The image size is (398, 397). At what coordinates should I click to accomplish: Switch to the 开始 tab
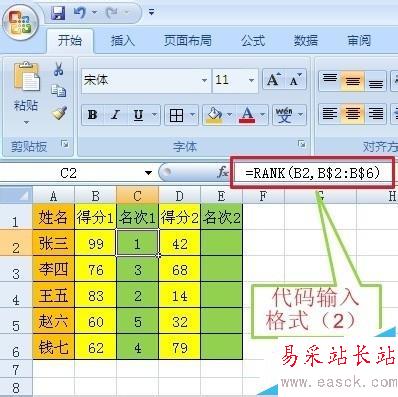[70, 41]
